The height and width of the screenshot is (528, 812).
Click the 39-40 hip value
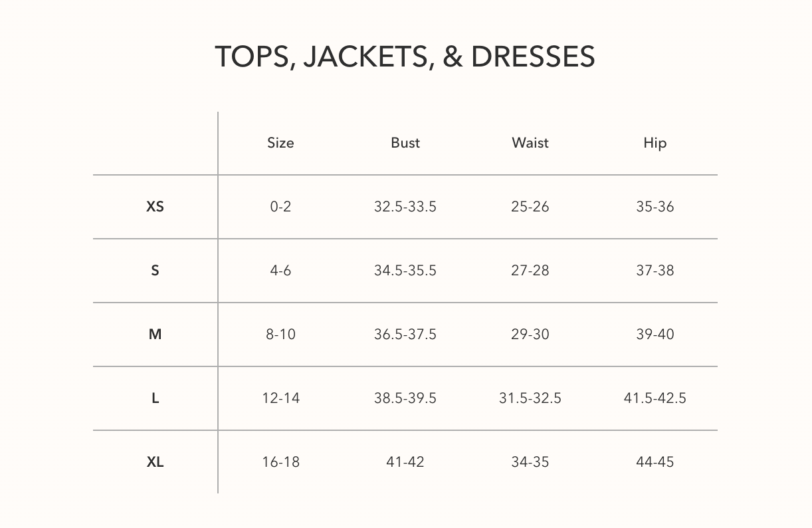[x=655, y=334]
